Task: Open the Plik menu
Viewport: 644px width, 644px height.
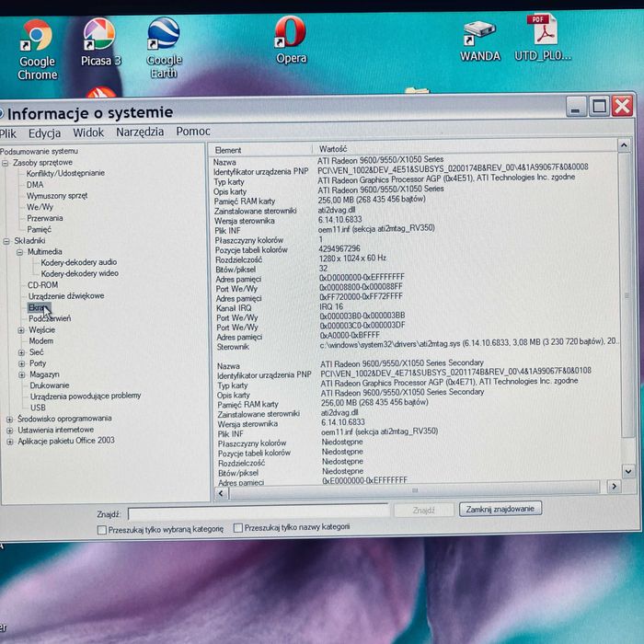Action: (8, 133)
